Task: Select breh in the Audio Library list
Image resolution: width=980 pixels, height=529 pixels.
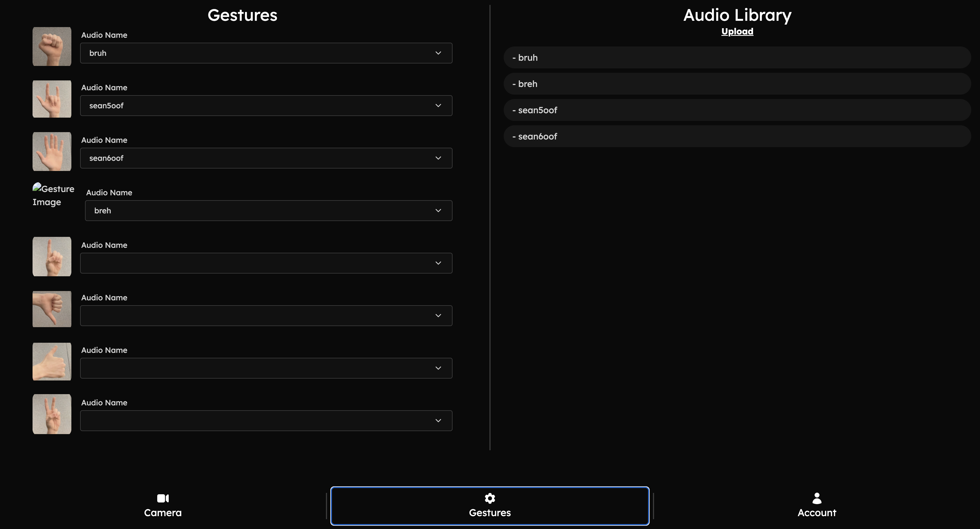Action: click(737, 84)
